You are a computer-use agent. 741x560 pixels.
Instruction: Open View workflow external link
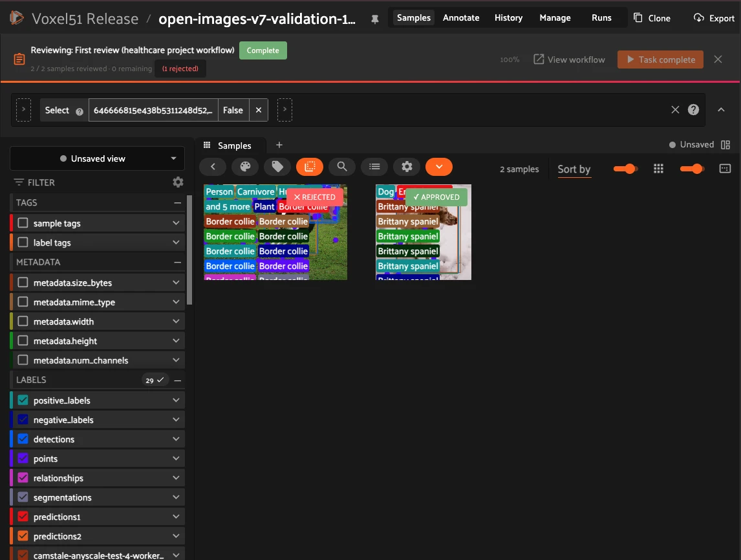(x=569, y=59)
